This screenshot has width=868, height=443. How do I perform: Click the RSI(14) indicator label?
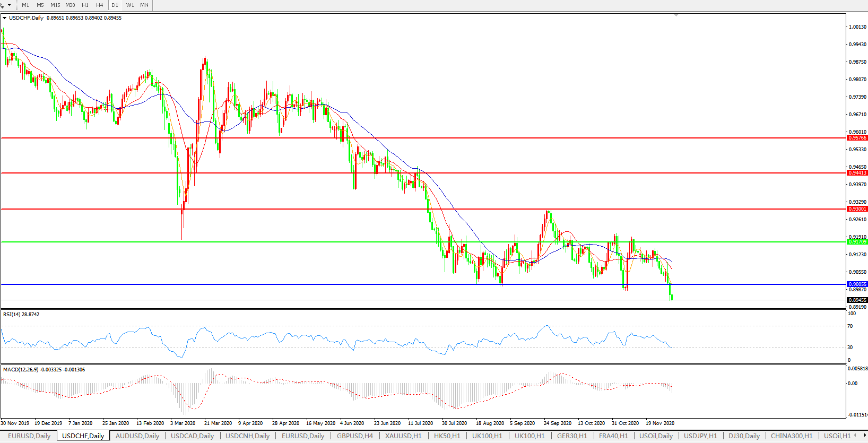click(x=21, y=315)
